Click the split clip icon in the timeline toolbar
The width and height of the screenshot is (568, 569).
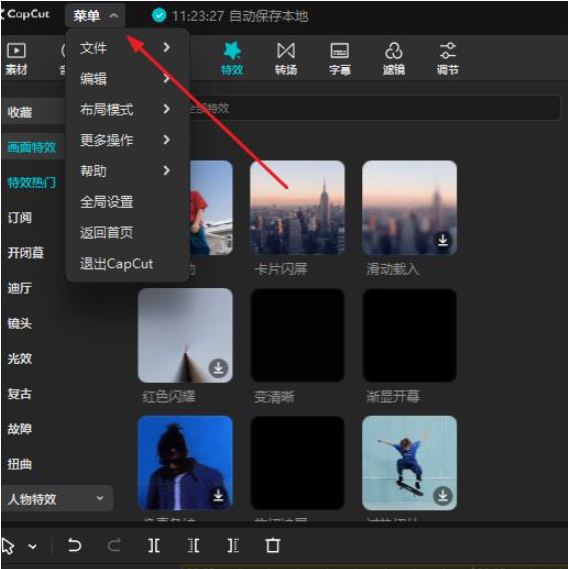tap(154, 545)
